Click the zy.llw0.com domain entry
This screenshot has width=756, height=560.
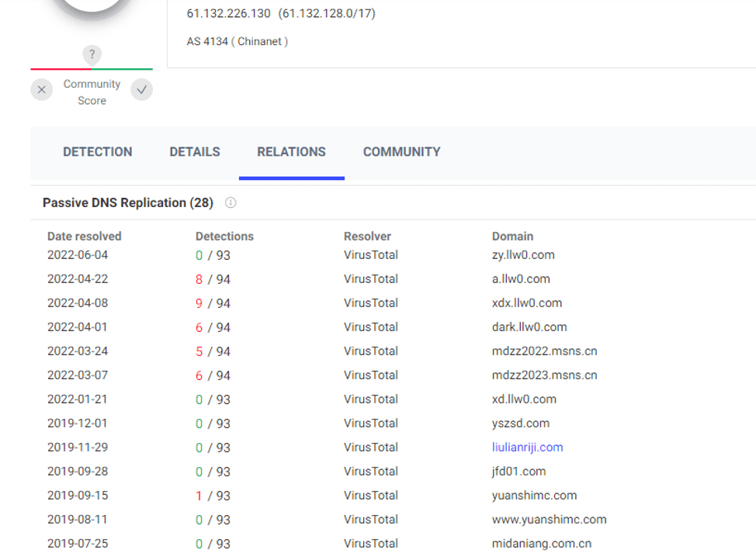(523, 255)
